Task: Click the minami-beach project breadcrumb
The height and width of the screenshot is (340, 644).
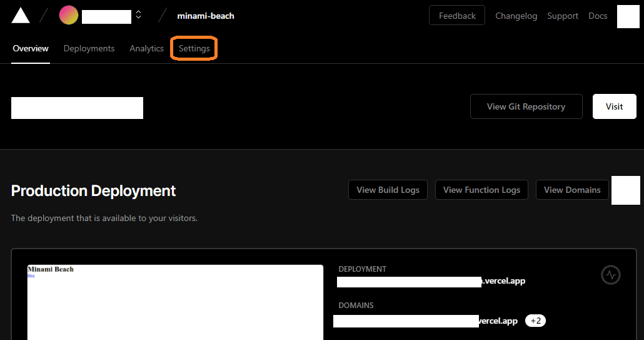Action: (206, 16)
